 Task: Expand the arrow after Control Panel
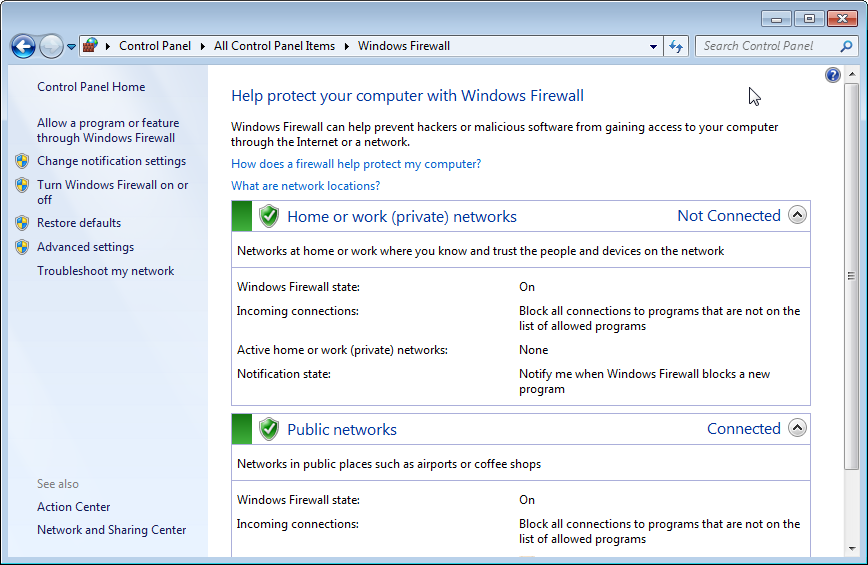pos(203,46)
